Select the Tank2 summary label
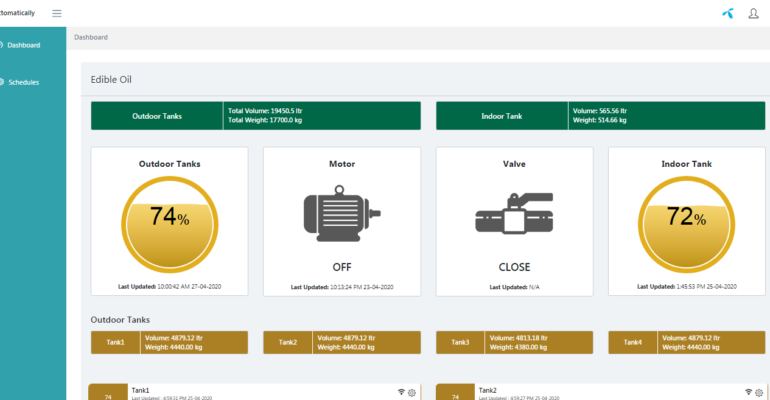770x400 pixels. [288, 342]
